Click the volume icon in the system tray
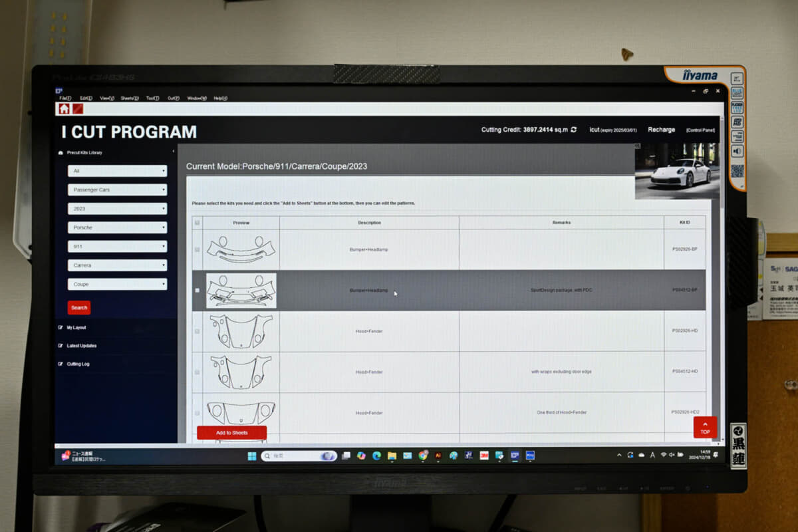Viewport: 798px width, 532px height. (x=672, y=455)
